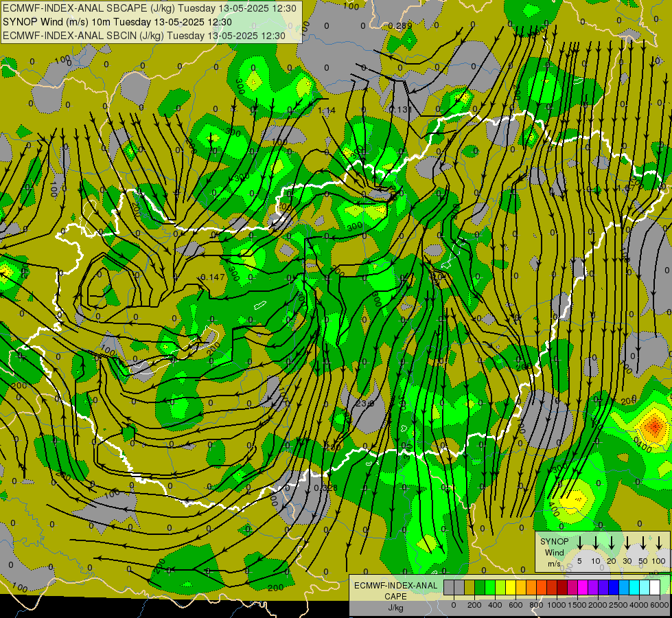Click the 10 m/s wind arrow in legend
Image resolution: width=672 pixels, height=618 pixels.
tap(596, 542)
